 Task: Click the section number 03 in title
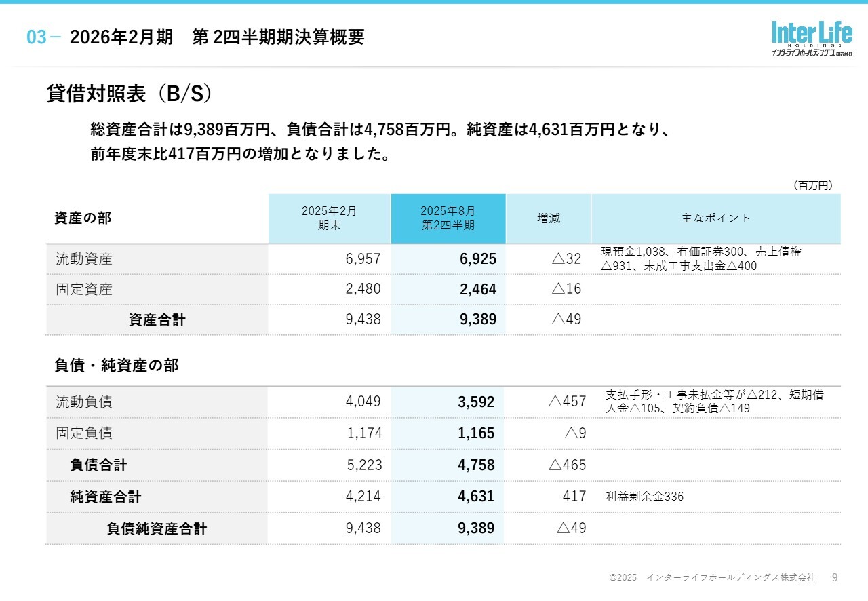pyautogui.click(x=37, y=38)
